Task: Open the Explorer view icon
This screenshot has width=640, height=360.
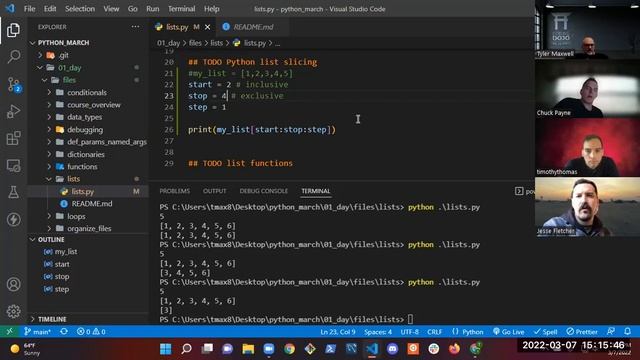Action: (13, 30)
